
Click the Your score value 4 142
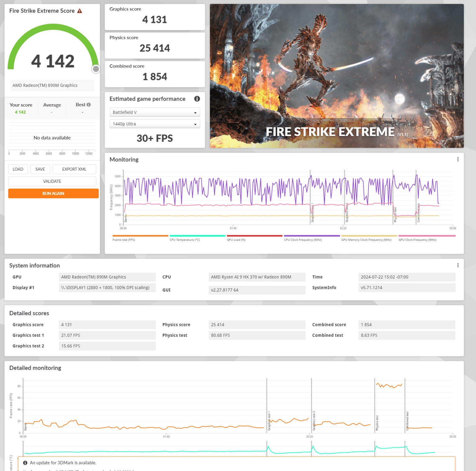coord(20,112)
